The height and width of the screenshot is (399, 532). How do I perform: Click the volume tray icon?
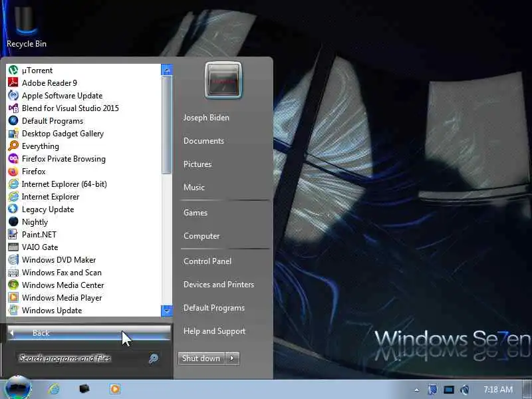464,390
